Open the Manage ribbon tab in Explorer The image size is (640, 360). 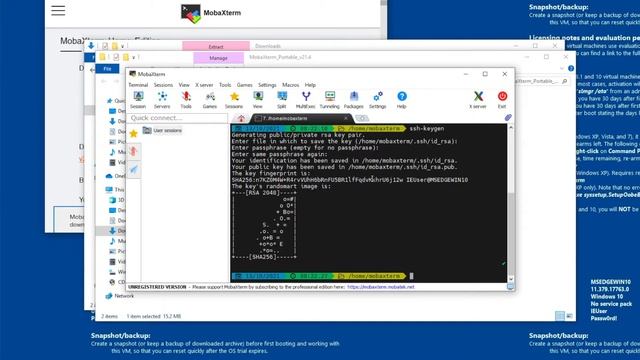click(x=218, y=58)
